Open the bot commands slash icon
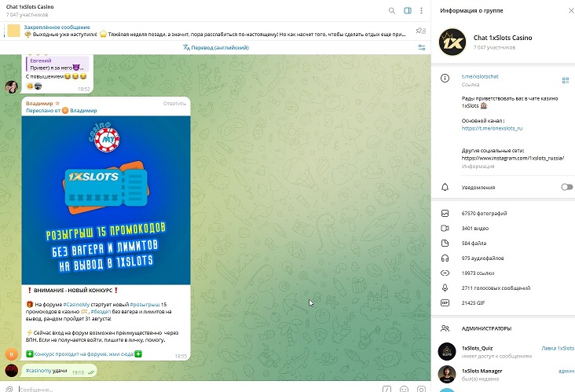The image size is (575, 392). pyautogui.click(x=387, y=389)
